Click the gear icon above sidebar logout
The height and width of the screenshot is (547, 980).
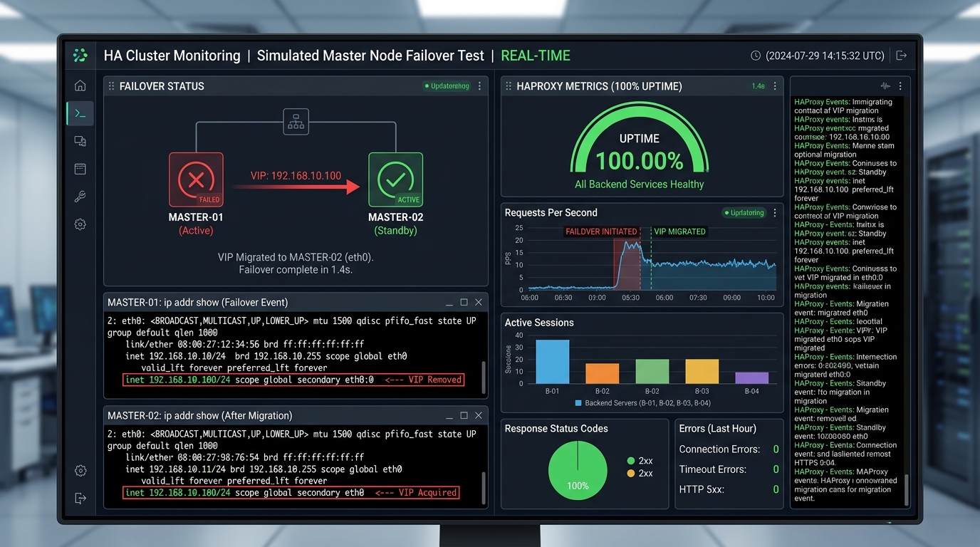(x=80, y=471)
